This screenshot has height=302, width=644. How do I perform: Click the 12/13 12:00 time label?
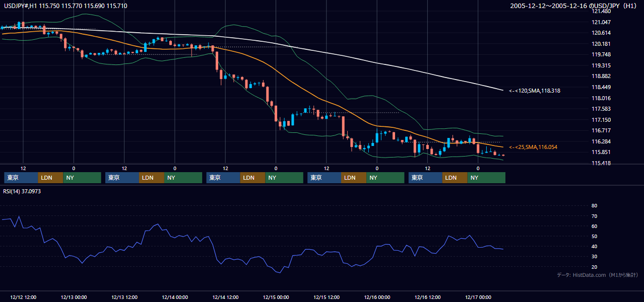pos(124,297)
